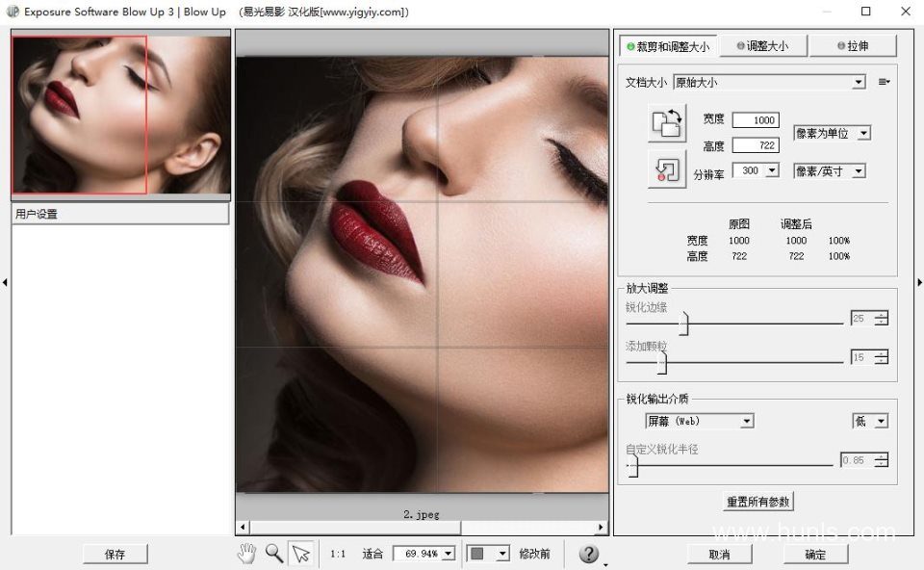Collapse the left panel arrow

pos(5,282)
